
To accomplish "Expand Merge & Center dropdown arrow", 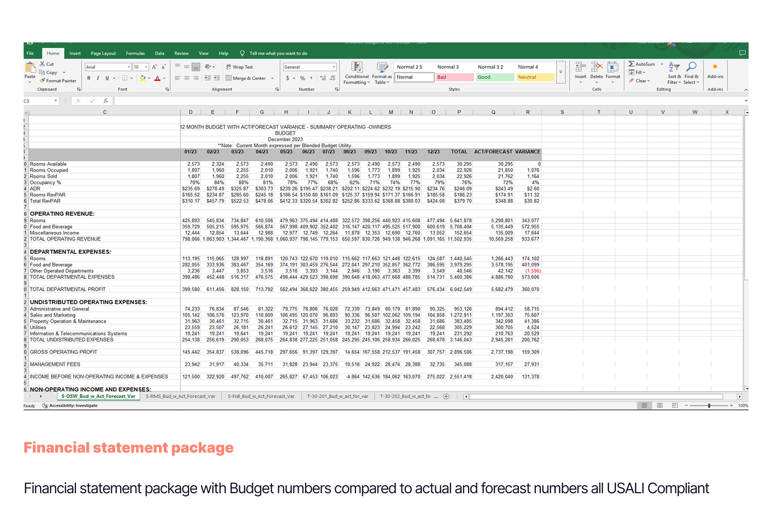I will [x=272, y=78].
